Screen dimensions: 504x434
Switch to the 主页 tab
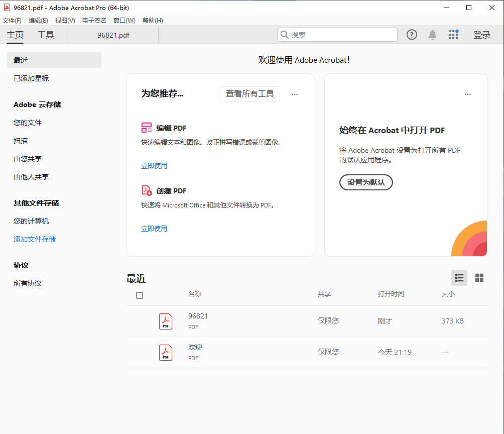[x=15, y=35]
